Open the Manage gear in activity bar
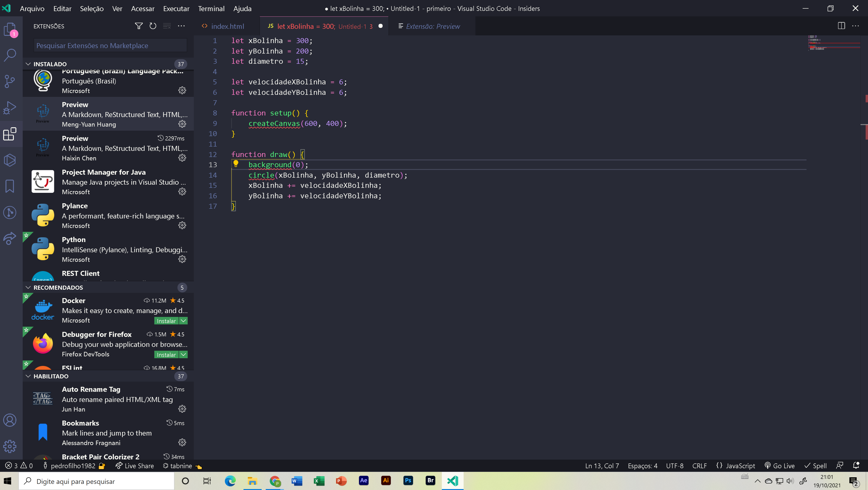This screenshot has height=490, width=868. pyautogui.click(x=10, y=446)
